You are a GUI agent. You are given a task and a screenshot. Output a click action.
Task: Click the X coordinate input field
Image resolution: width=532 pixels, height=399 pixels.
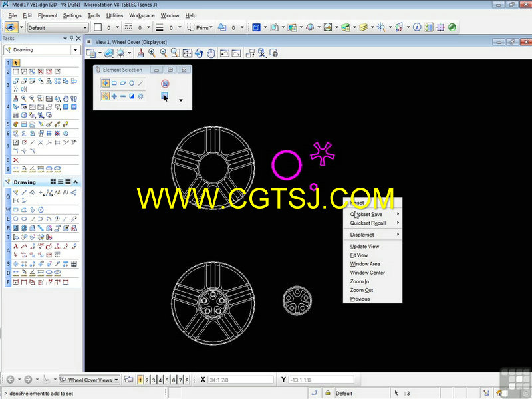pyautogui.click(x=240, y=380)
